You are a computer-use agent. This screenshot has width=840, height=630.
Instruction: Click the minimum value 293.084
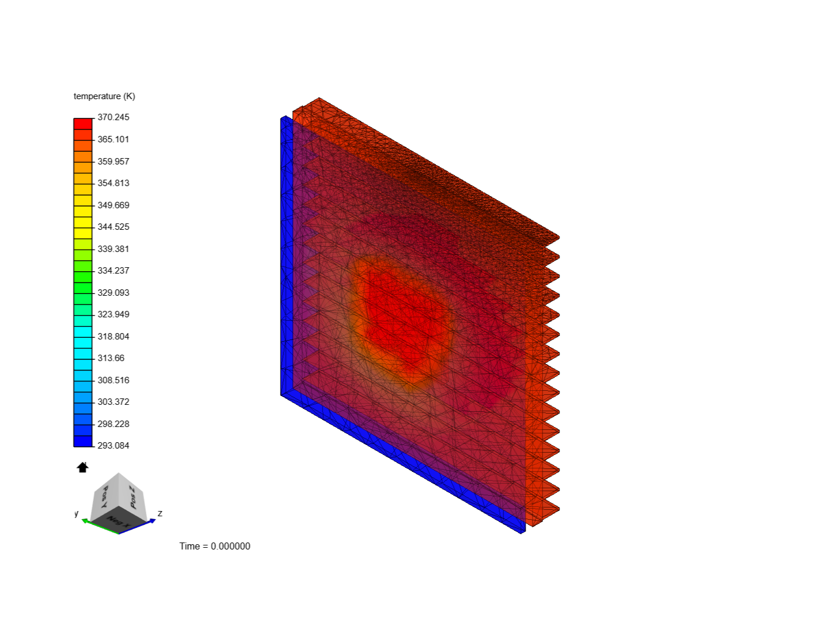(113, 446)
